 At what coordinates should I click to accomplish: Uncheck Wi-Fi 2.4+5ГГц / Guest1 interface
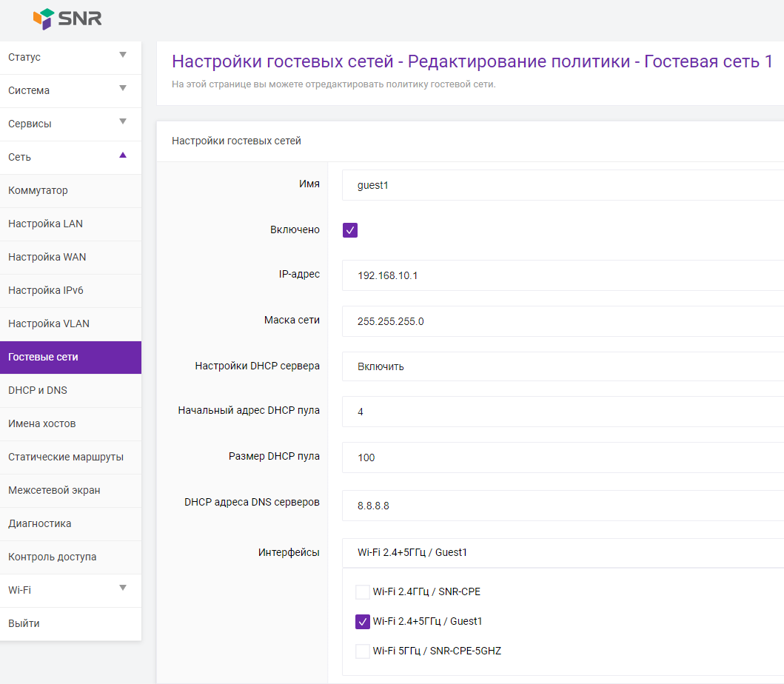[x=363, y=622]
